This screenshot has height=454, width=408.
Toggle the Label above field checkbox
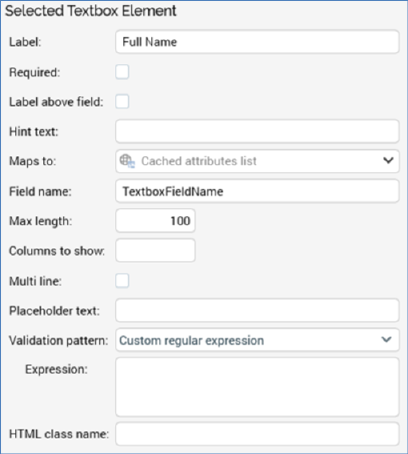122,102
